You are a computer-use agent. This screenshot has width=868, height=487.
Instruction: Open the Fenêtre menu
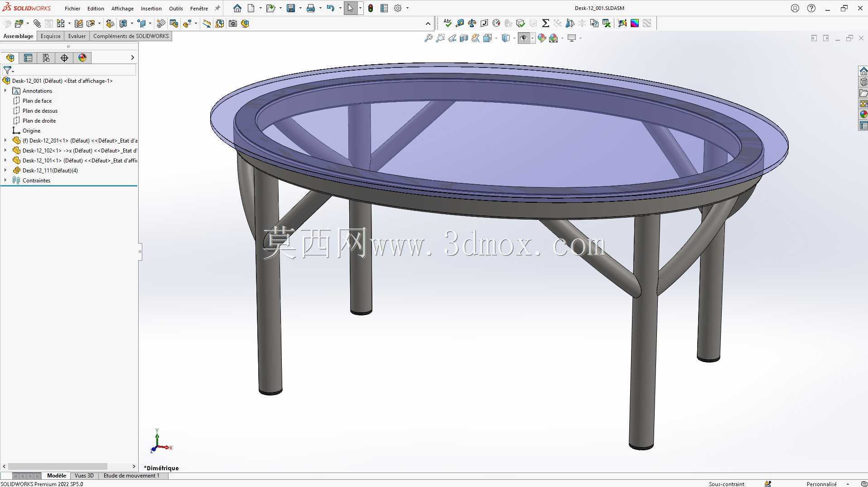(199, 9)
